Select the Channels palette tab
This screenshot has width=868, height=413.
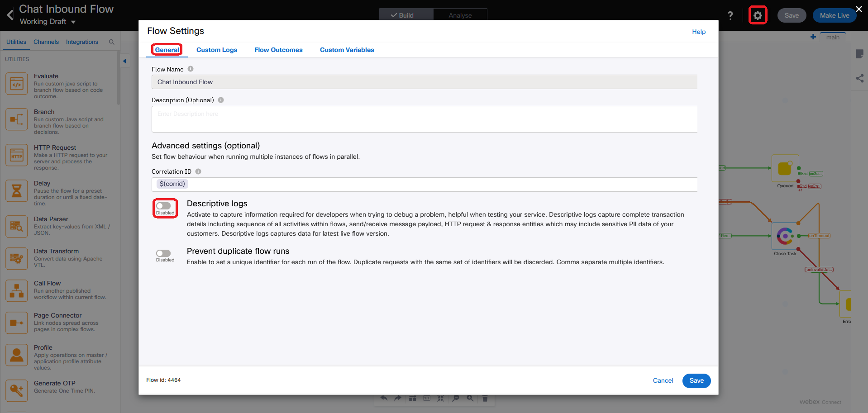tap(46, 42)
